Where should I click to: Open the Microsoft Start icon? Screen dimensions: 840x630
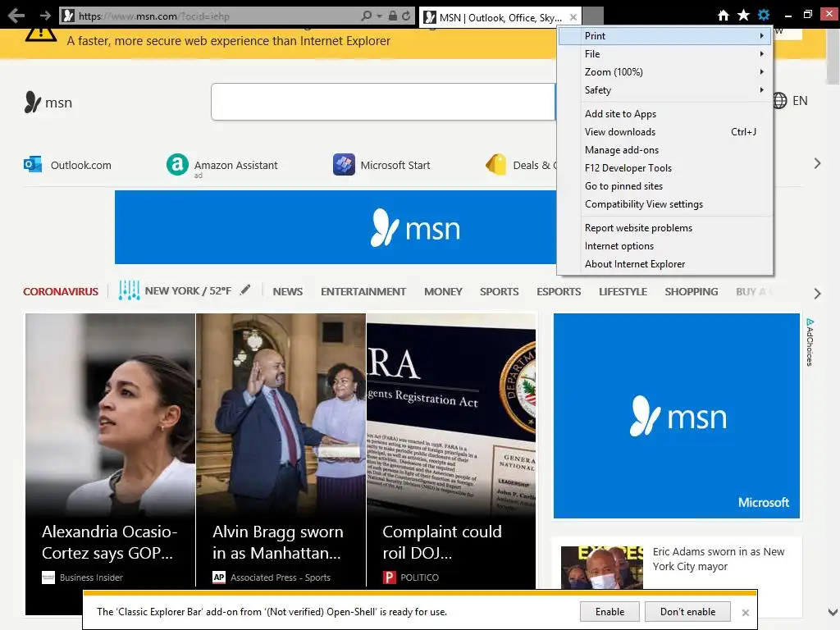pos(344,164)
